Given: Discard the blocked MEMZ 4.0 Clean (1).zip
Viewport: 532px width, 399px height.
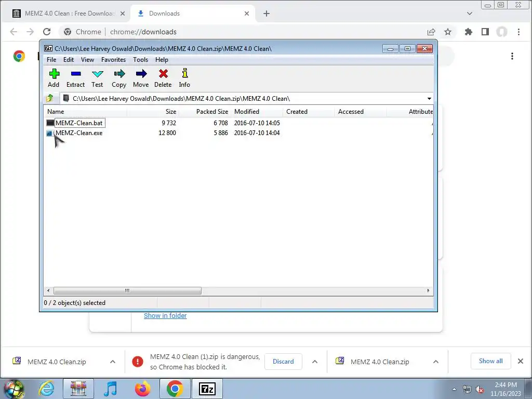Looking at the screenshot, I should (283, 362).
